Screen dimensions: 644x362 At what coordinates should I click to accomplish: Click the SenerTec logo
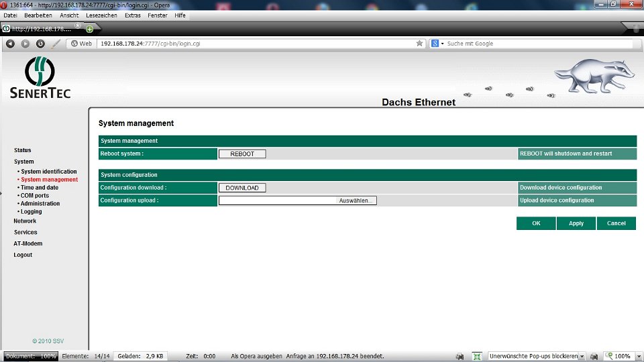(40, 78)
